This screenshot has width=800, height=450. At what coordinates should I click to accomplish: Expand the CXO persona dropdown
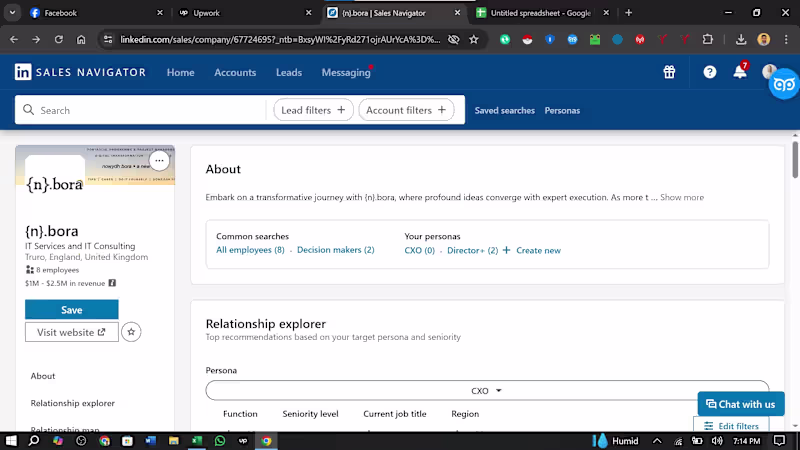[x=487, y=390]
